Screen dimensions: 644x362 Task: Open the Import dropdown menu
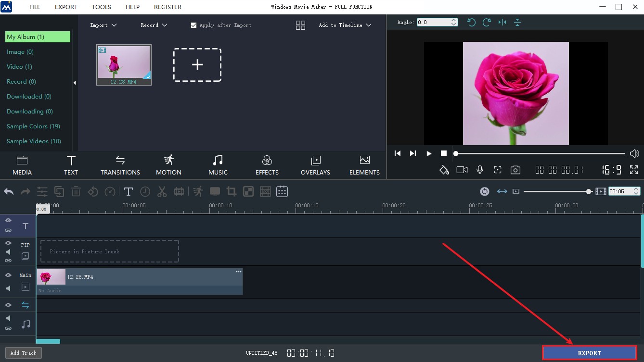[x=103, y=25]
